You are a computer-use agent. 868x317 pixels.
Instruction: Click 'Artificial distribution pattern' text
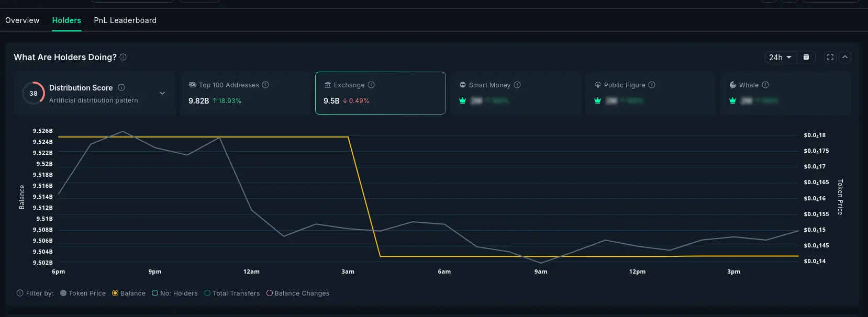tap(94, 100)
